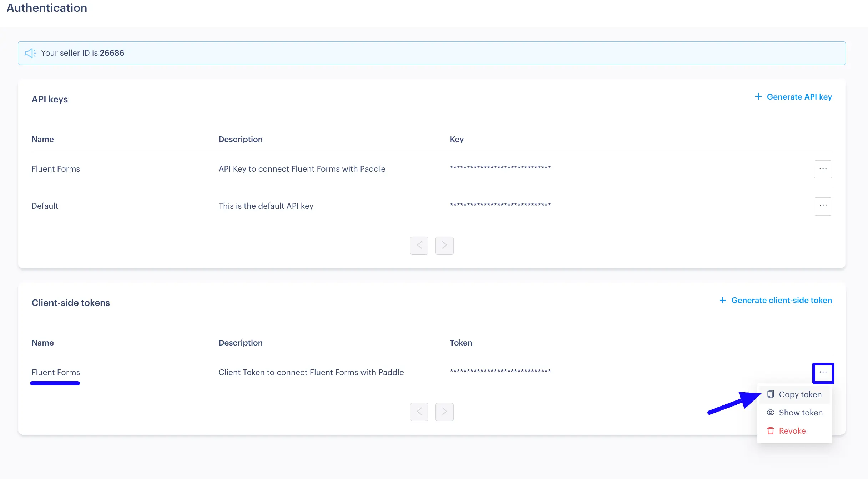
Task: Click the seller ID megaphone icon
Action: coord(30,53)
